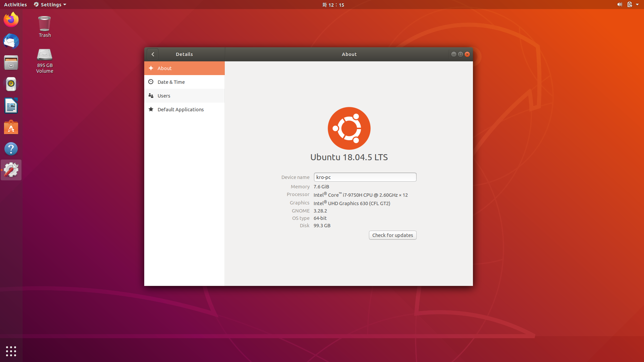Open the Files manager in the dock
The image size is (644, 362).
click(11, 63)
